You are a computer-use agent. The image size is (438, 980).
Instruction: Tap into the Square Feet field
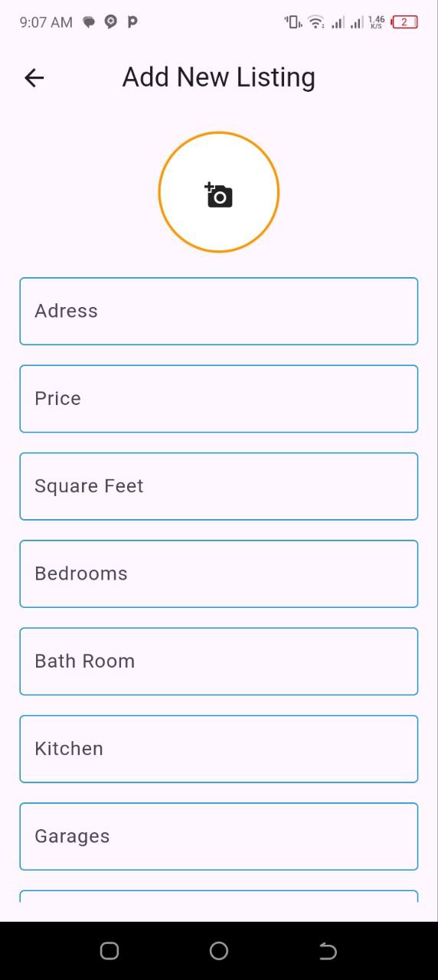coord(219,486)
